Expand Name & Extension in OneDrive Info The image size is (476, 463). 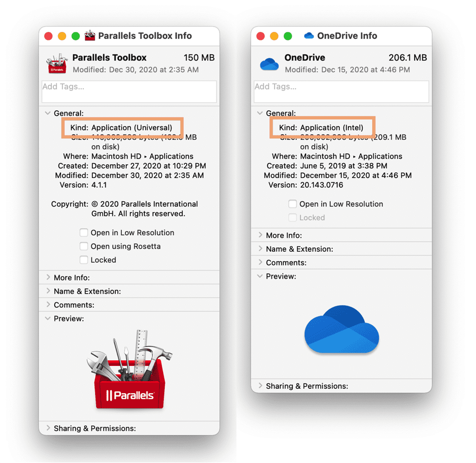click(x=260, y=249)
